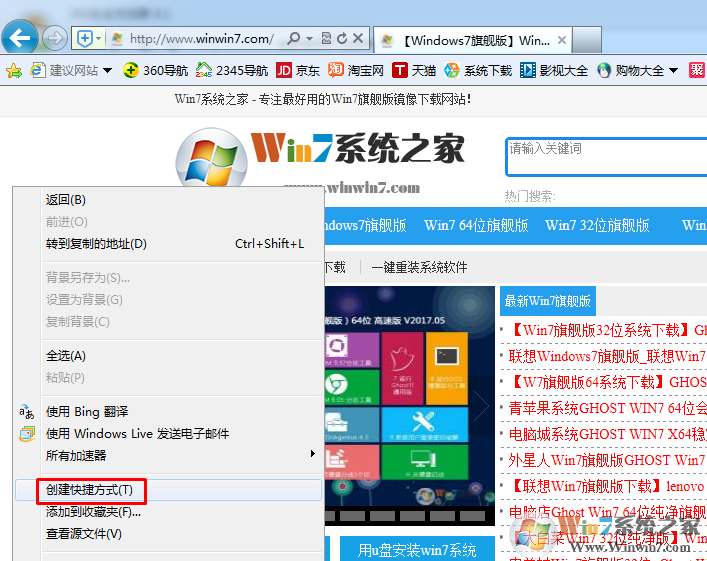
Task: Open the 购物大全 bookmark
Action: point(630,70)
